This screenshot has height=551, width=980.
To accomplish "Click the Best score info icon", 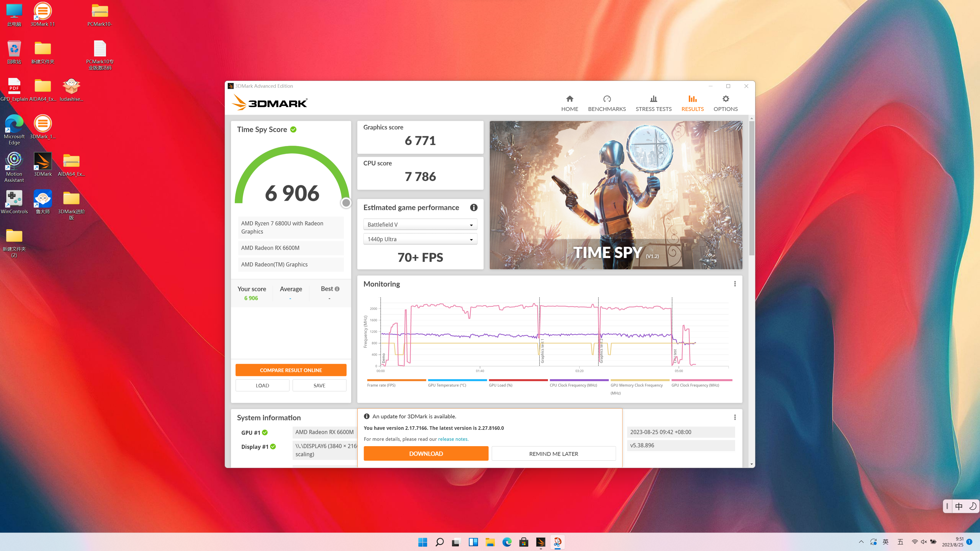I will coord(337,289).
